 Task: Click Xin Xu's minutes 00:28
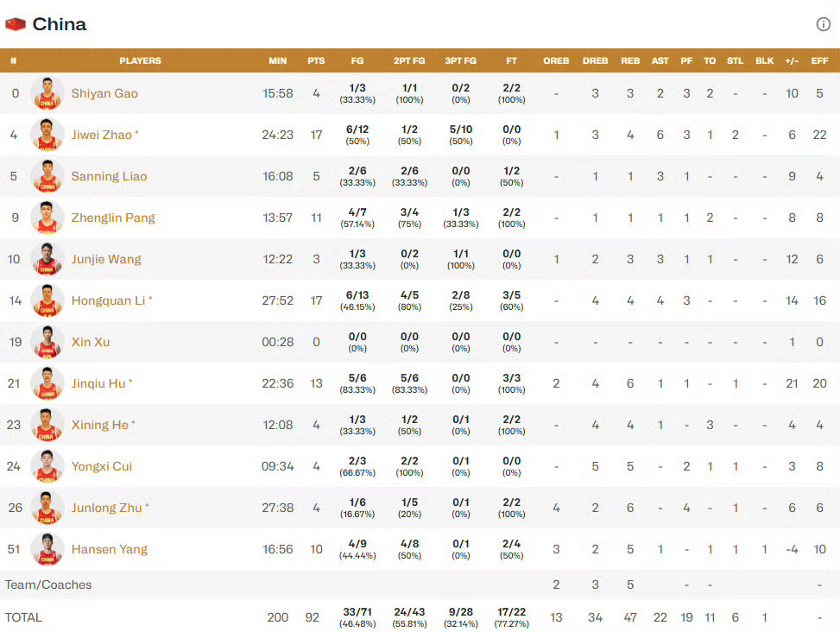click(277, 342)
